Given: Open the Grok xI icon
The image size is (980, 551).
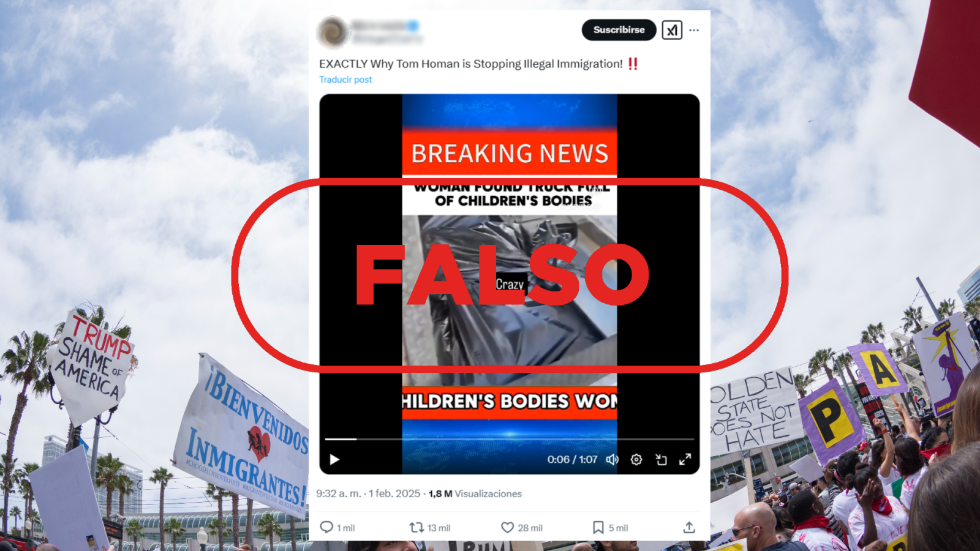Looking at the screenshot, I should 672,30.
